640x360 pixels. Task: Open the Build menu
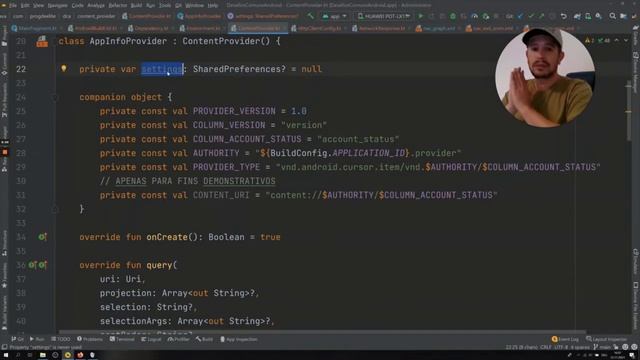[x=136, y=5]
